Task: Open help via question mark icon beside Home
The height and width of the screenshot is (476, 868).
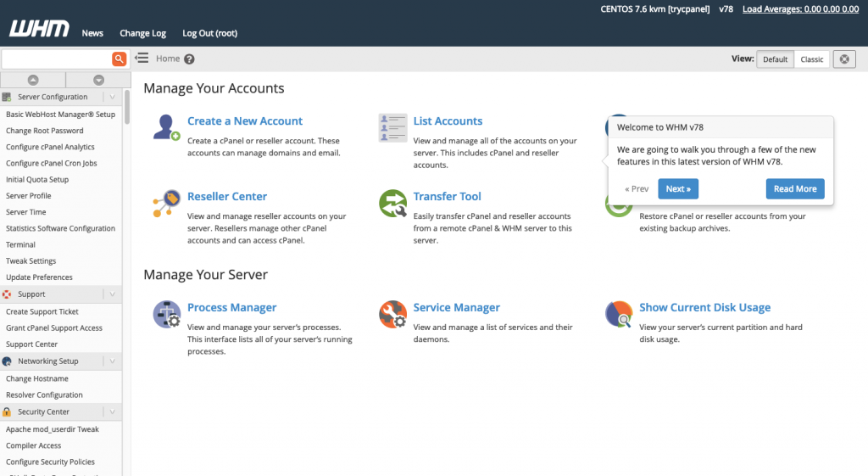Action: point(189,59)
